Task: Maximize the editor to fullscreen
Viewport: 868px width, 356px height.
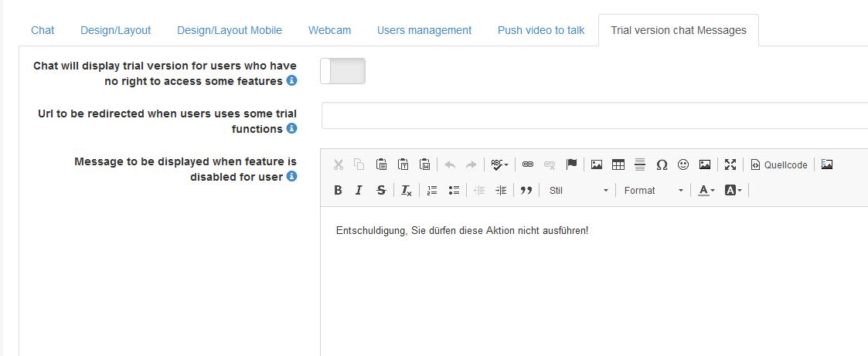Action: coord(730,164)
